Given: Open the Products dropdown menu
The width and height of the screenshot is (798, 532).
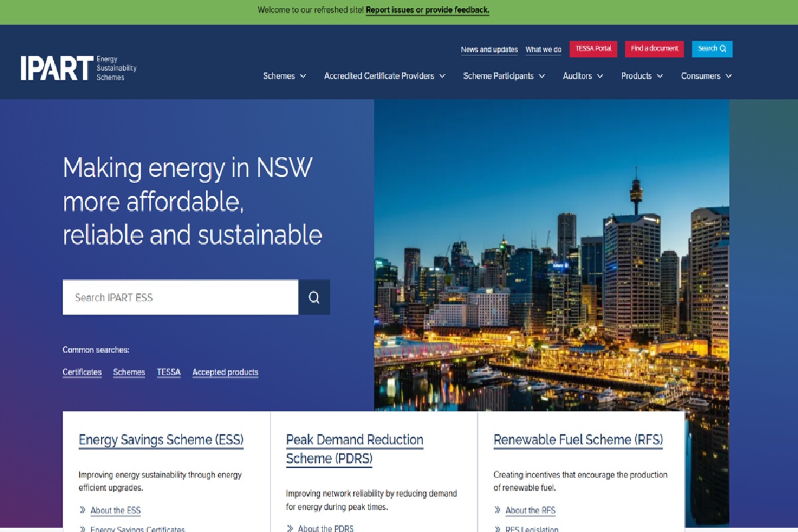Looking at the screenshot, I should pyautogui.click(x=642, y=76).
